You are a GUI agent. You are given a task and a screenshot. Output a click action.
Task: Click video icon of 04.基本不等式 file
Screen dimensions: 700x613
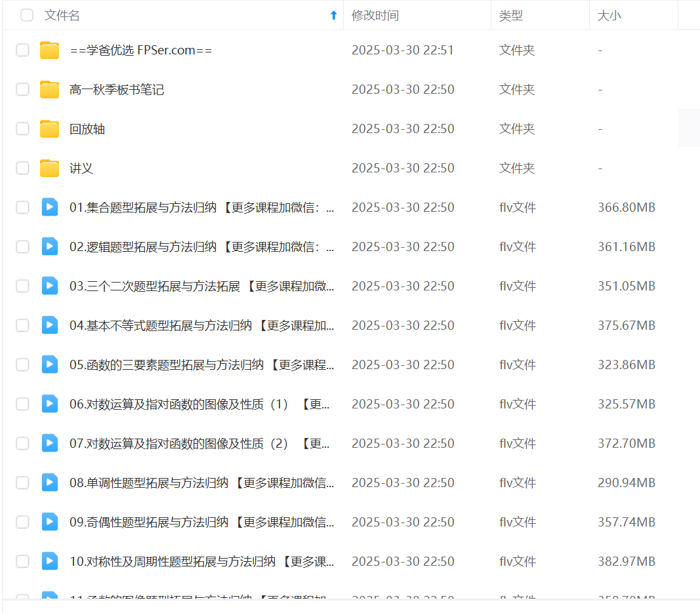[50, 325]
